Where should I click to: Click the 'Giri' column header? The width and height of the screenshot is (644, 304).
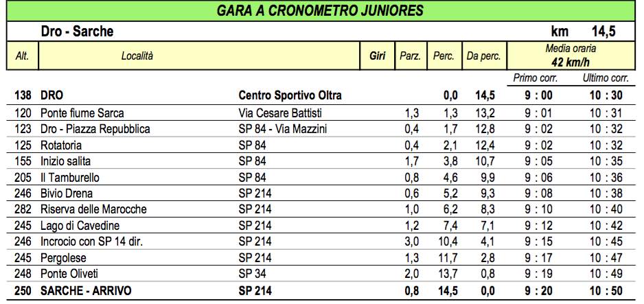click(377, 56)
